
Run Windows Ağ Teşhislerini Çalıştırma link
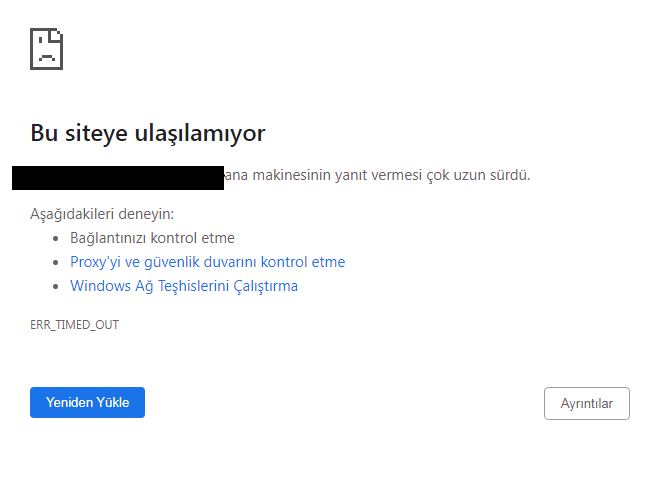(184, 286)
